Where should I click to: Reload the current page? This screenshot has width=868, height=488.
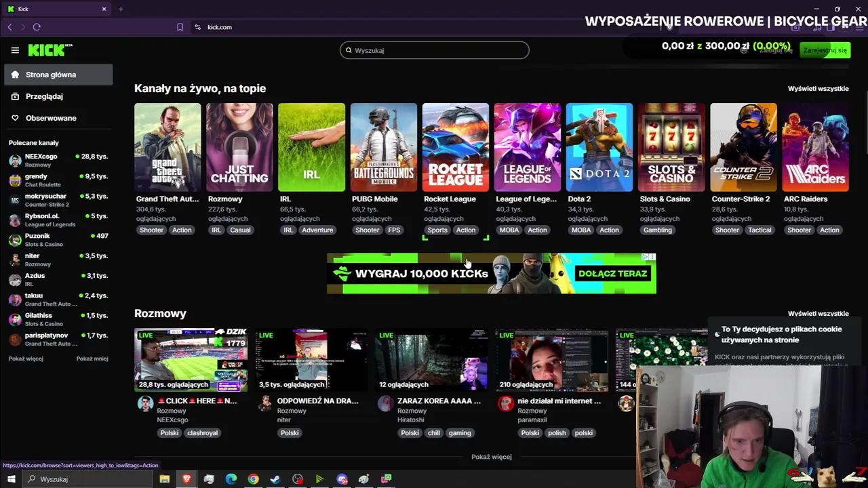click(x=37, y=27)
